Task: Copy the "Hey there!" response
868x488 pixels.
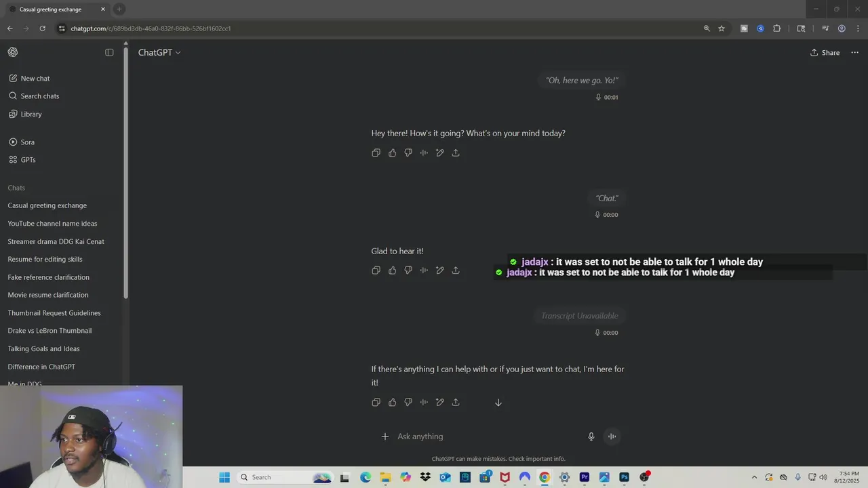Action: tap(376, 153)
